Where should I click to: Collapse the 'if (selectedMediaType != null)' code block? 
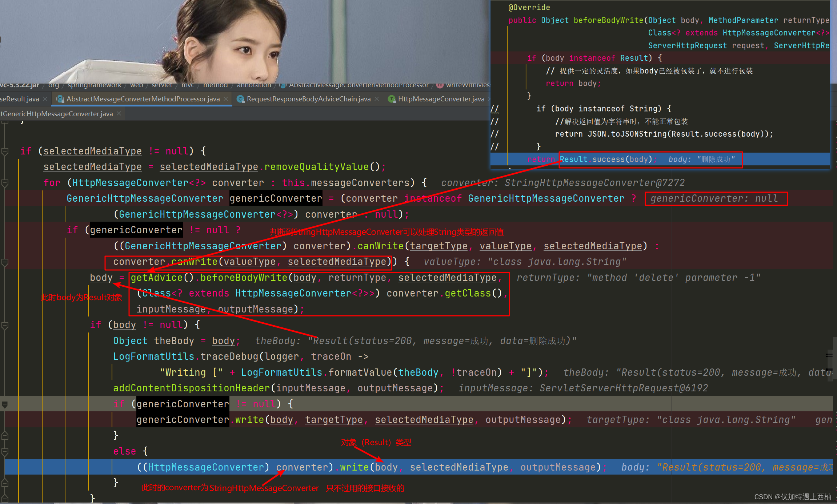5,151
